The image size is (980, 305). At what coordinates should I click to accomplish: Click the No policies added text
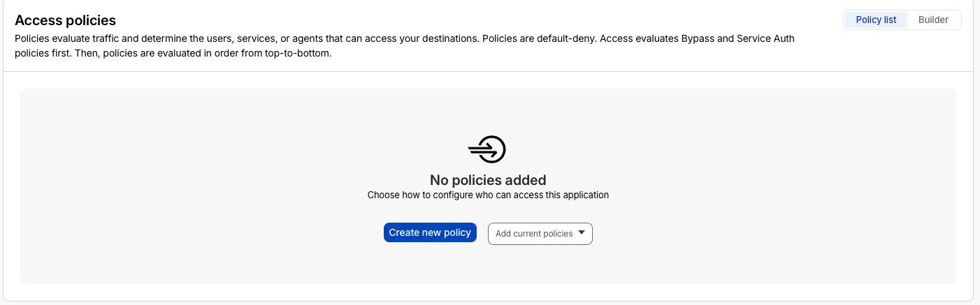point(488,180)
